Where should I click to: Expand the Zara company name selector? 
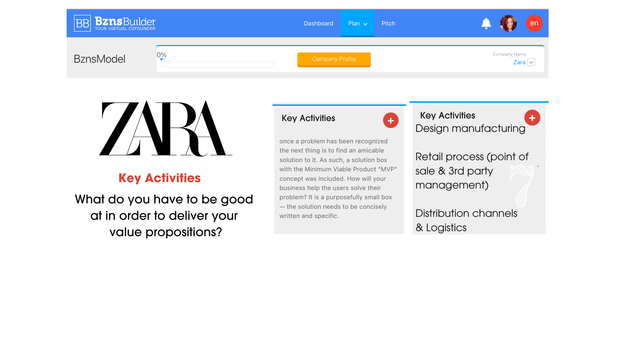[531, 62]
